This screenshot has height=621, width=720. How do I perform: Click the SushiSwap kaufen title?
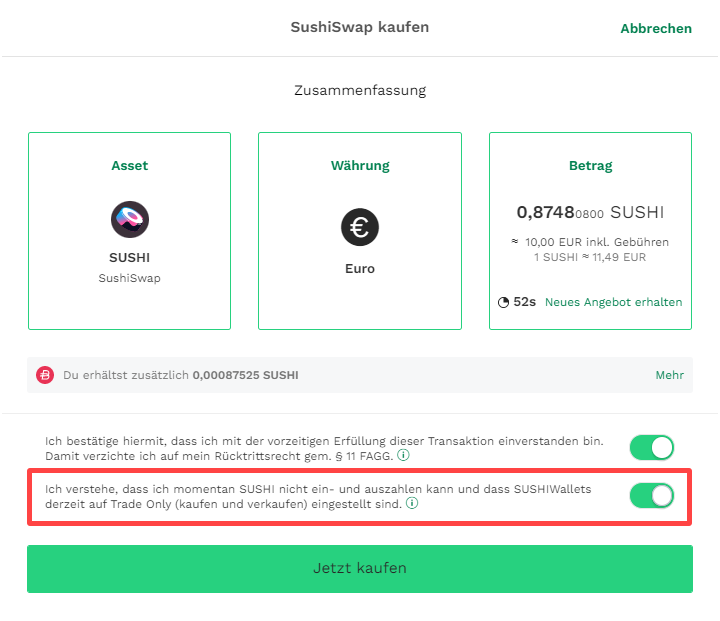click(x=360, y=27)
